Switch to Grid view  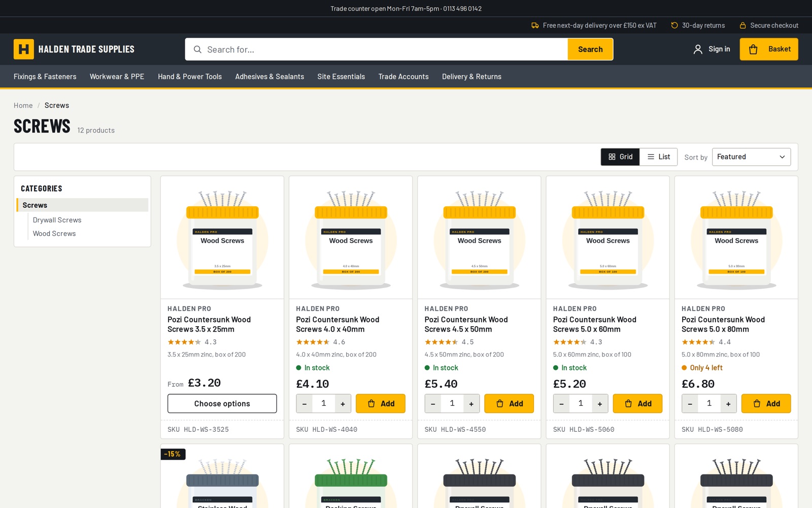coord(620,157)
